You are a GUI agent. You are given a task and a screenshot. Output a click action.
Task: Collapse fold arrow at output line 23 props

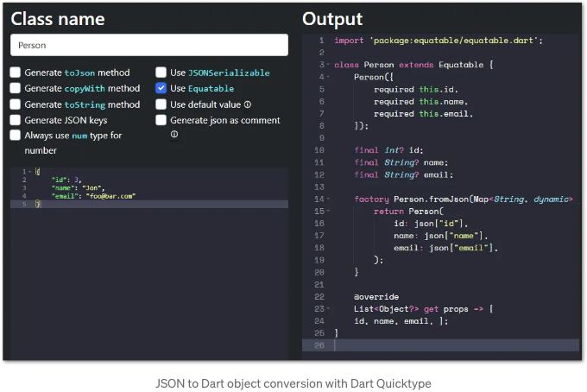point(328,309)
